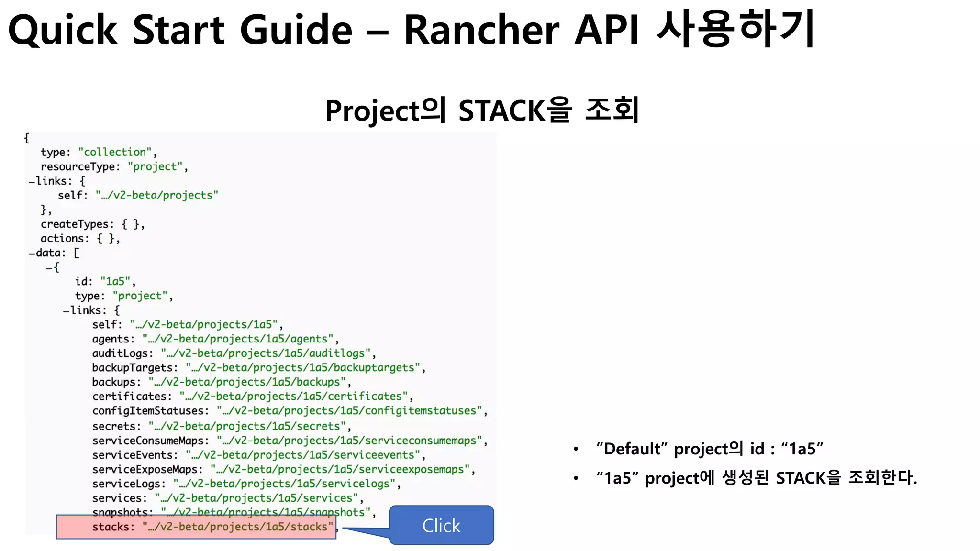Open the serviceLogs link

pyautogui.click(x=284, y=483)
